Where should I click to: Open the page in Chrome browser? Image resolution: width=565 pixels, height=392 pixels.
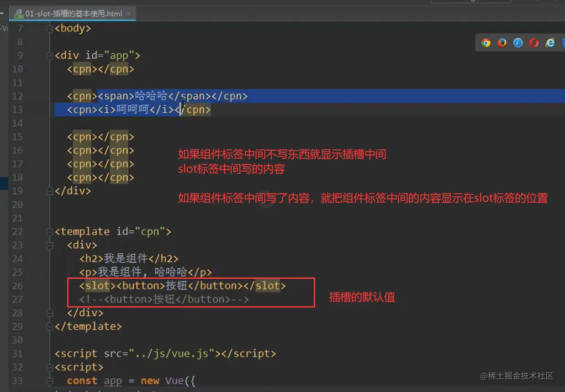[x=486, y=42]
